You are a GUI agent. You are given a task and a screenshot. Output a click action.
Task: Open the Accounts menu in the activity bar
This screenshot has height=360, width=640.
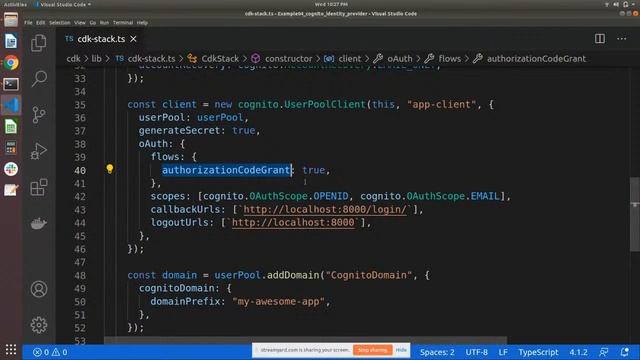[x=39, y=289]
